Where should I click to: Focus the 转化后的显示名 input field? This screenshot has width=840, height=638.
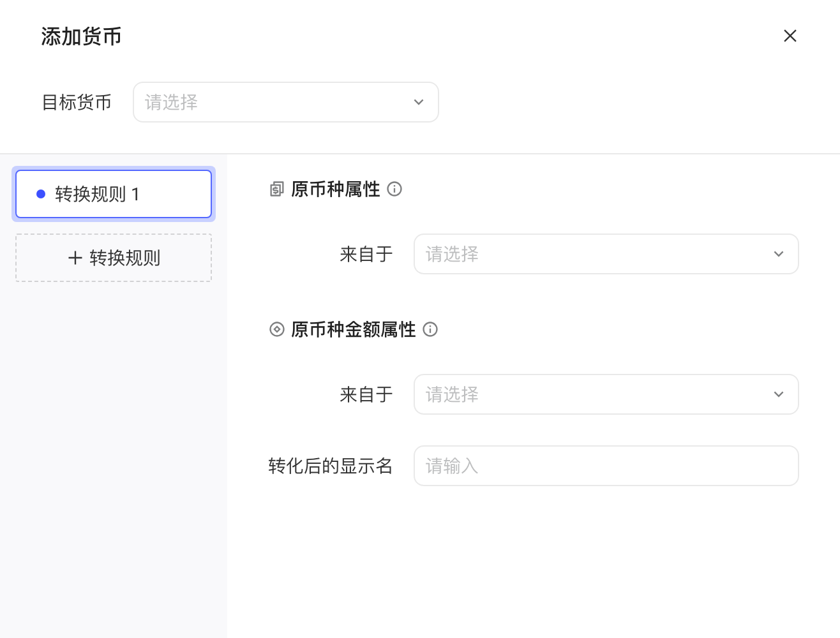pyautogui.click(x=606, y=466)
